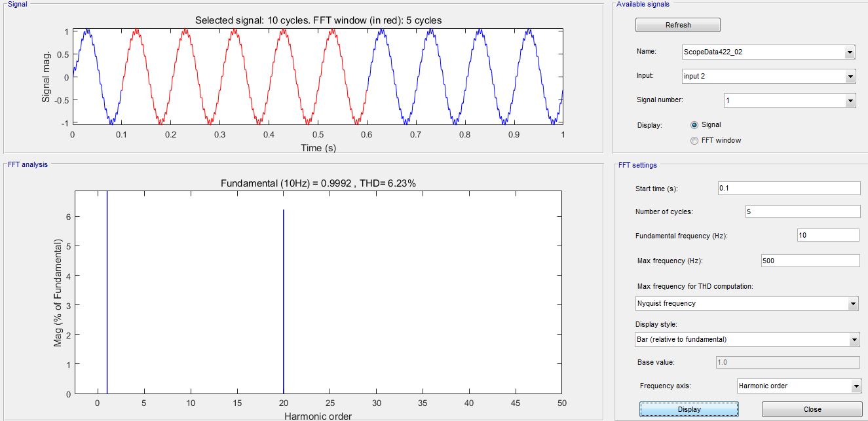This screenshot has width=868, height=421.
Task: Click the Start time input field
Action: [x=789, y=188]
